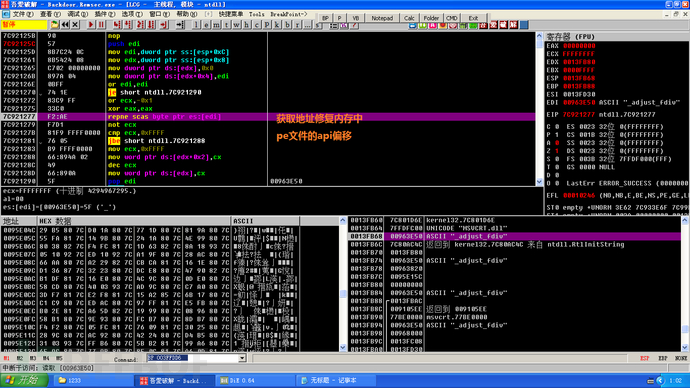Open the 插件 plugins menu
The width and height of the screenshot is (690, 388).
tap(104, 14)
